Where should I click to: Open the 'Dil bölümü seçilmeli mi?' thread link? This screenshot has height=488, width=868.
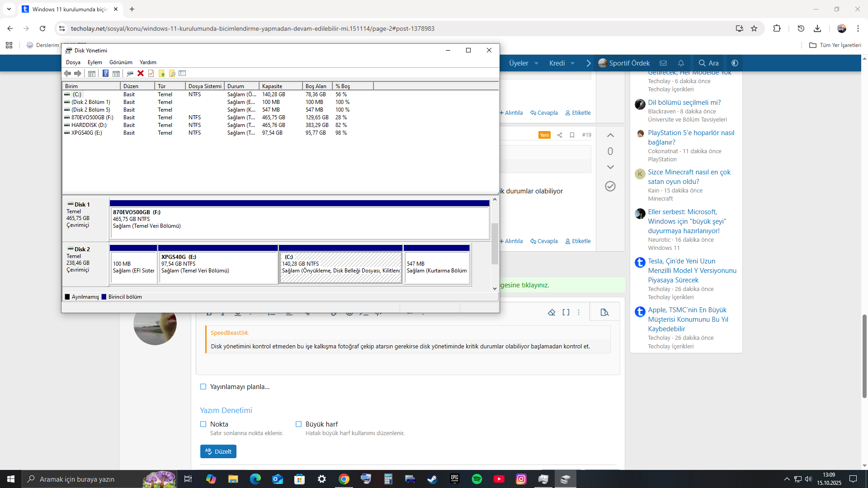coord(684,103)
